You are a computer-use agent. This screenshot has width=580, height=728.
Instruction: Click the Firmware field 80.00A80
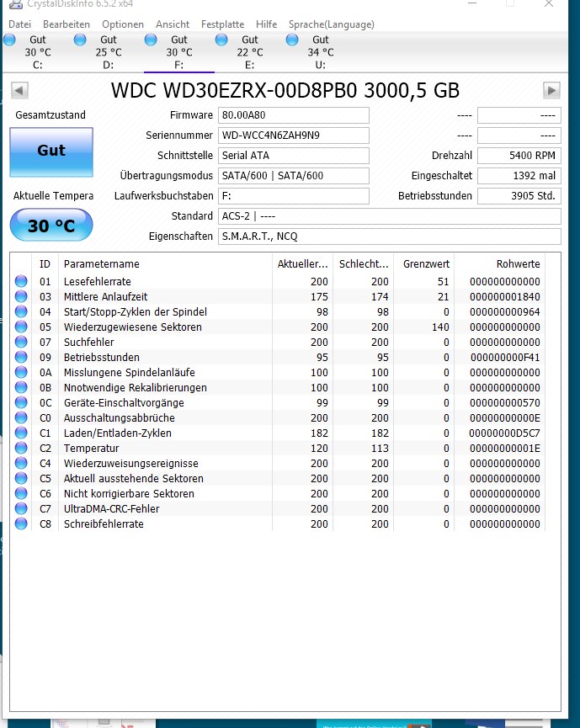click(x=294, y=115)
